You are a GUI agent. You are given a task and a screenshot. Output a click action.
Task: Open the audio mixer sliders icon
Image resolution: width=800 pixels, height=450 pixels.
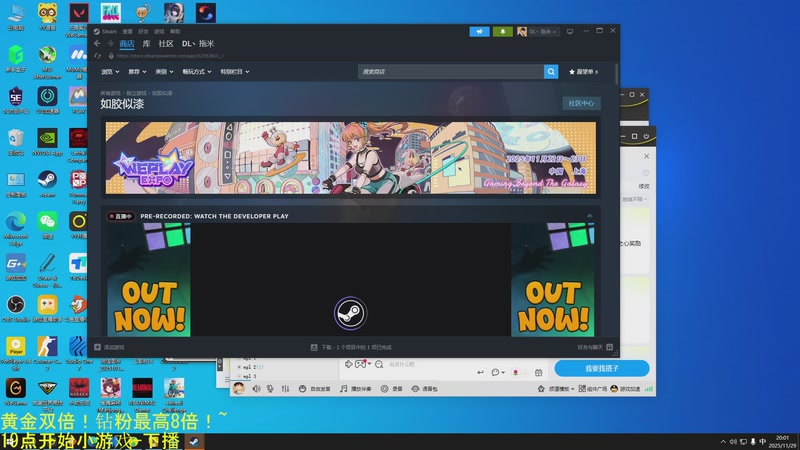coord(285,389)
